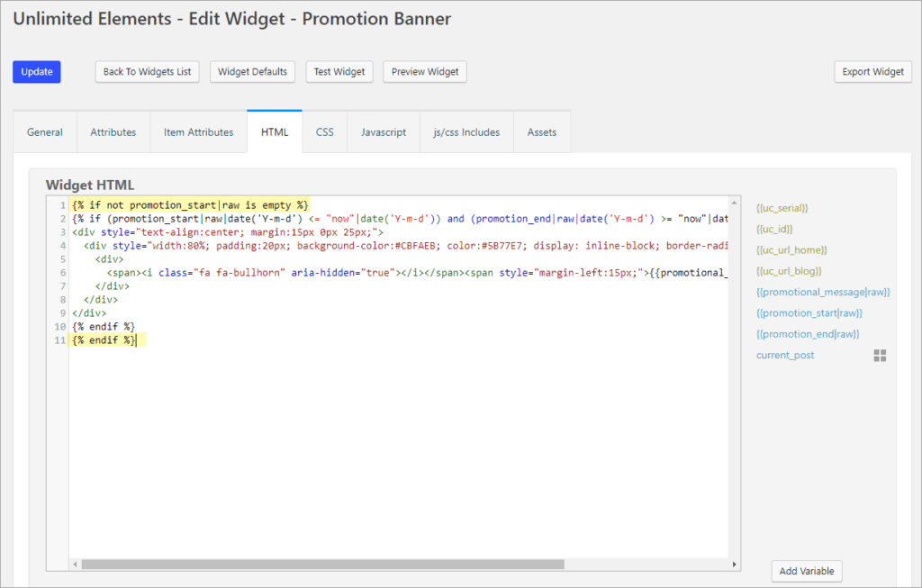Insert {{promotional_message|raw}} variable
Image resolution: width=922 pixels, height=588 pixels.
point(823,293)
